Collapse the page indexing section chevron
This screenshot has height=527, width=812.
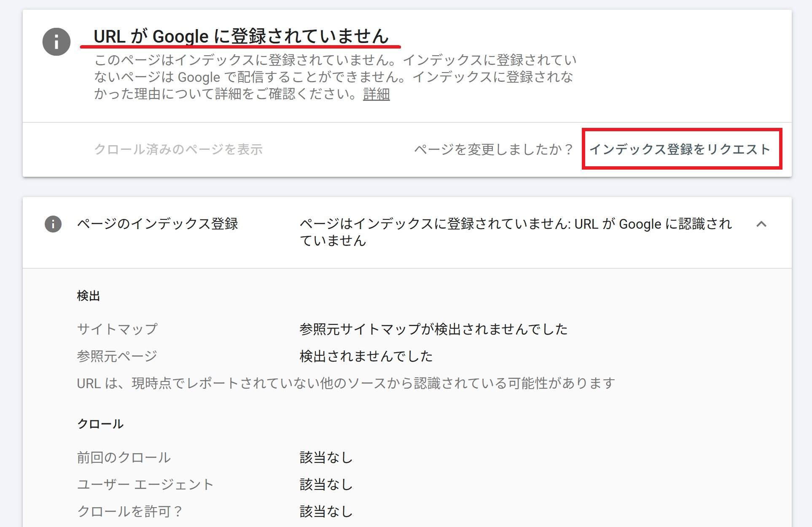tap(761, 224)
